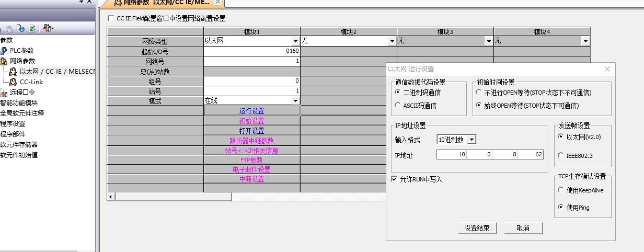Open the 输入格式 10进制数 dropdown
Image resolution: width=644 pixels, height=252 pixels.
point(471,140)
